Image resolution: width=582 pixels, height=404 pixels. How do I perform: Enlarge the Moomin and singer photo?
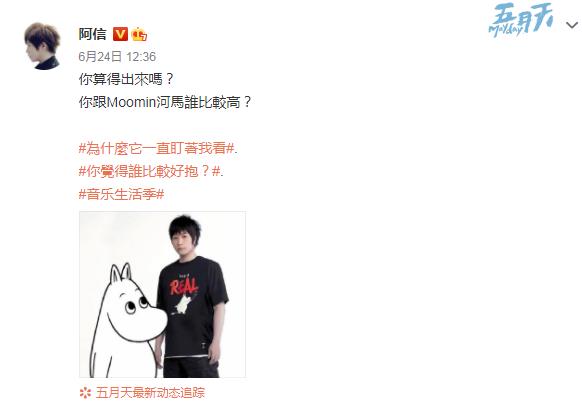click(162, 294)
